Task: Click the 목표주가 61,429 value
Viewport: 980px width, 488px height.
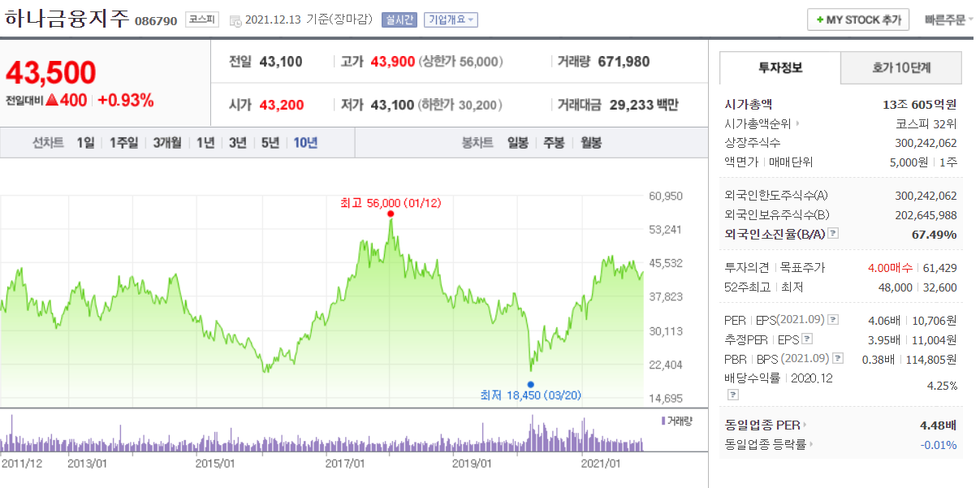Action: pos(940,268)
